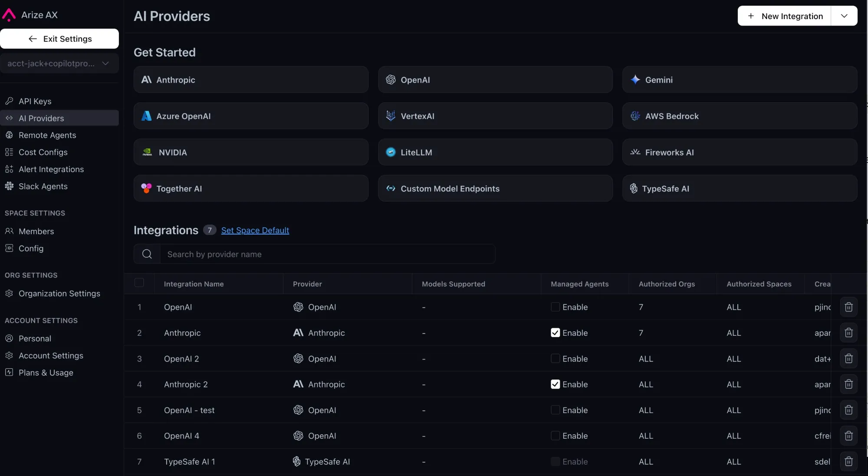The height and width of the screenshot is (476, 868).
Task: Open Alert Integrations
Action: [x=59, y=169]
